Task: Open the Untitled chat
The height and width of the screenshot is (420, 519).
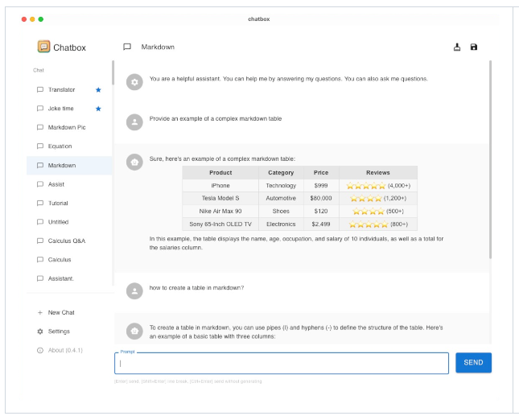Action: (x=69, y=222)
